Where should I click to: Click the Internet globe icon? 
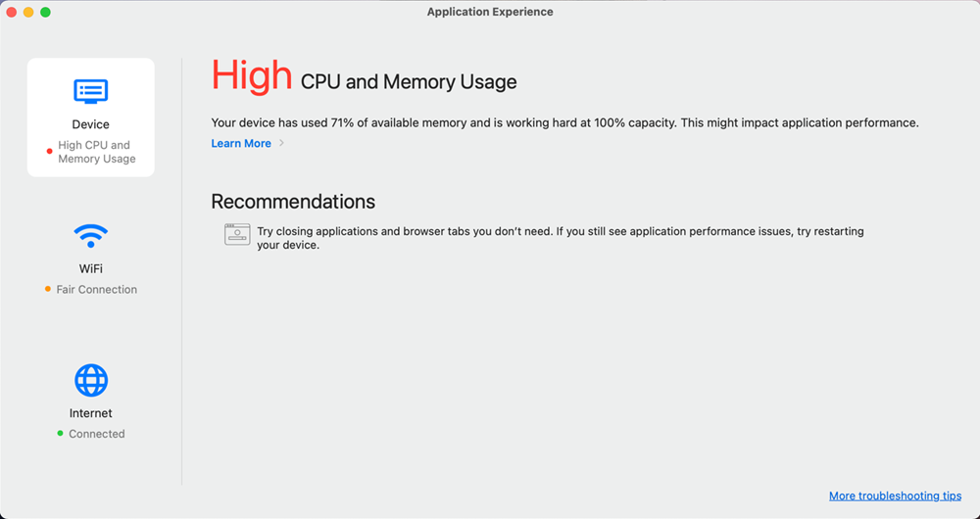91,380
